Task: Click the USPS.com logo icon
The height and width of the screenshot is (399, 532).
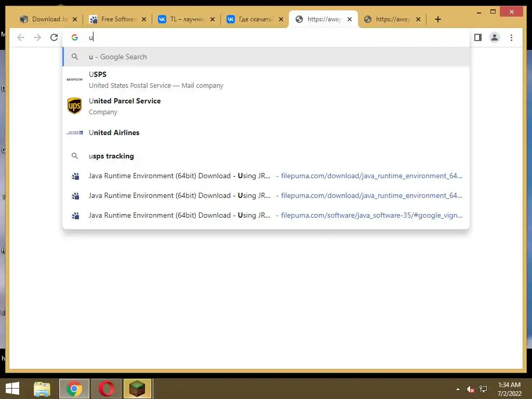Action: click(75, 79)
